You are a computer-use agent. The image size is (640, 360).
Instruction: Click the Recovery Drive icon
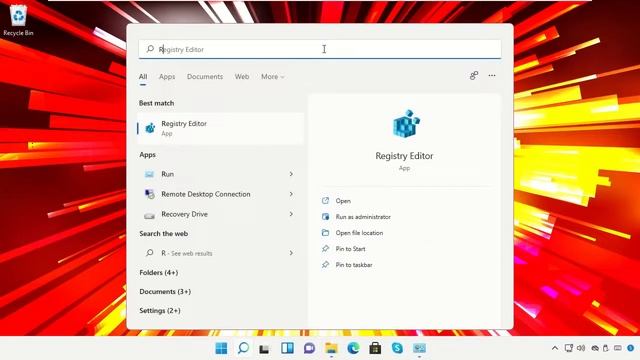pos(149,215)
